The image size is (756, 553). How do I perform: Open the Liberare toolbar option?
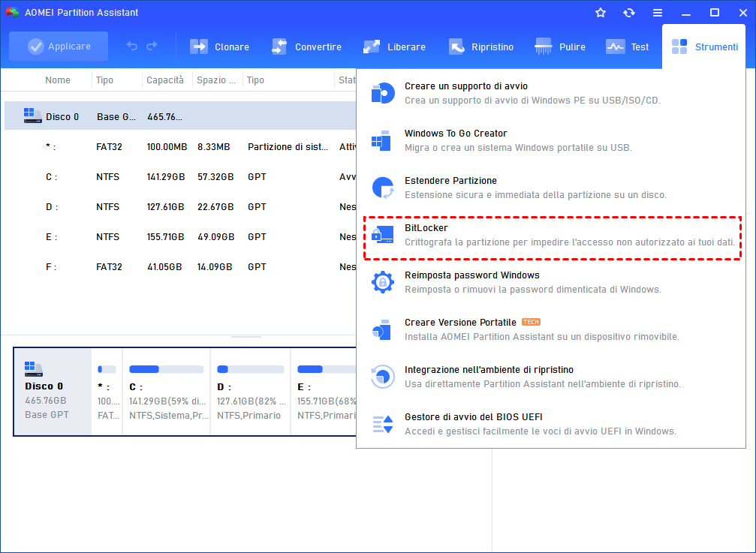(394, 47)
